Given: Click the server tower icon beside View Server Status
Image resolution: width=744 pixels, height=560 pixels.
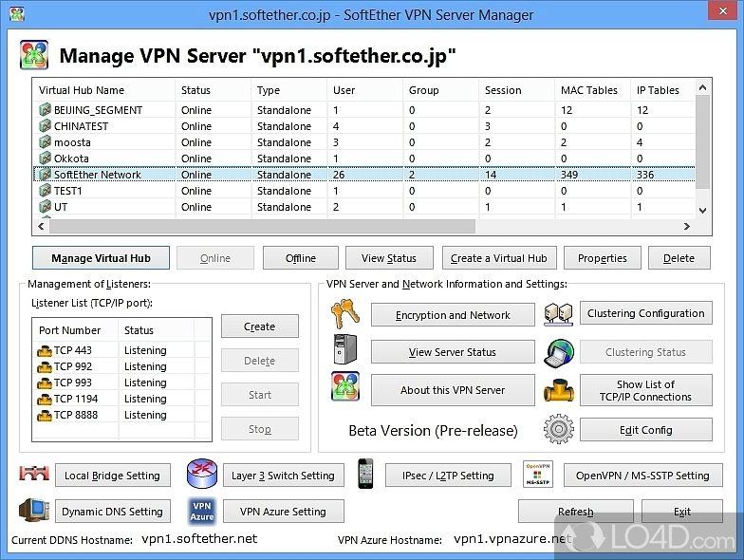Looking at the screenshot, I should pos(344,351).
